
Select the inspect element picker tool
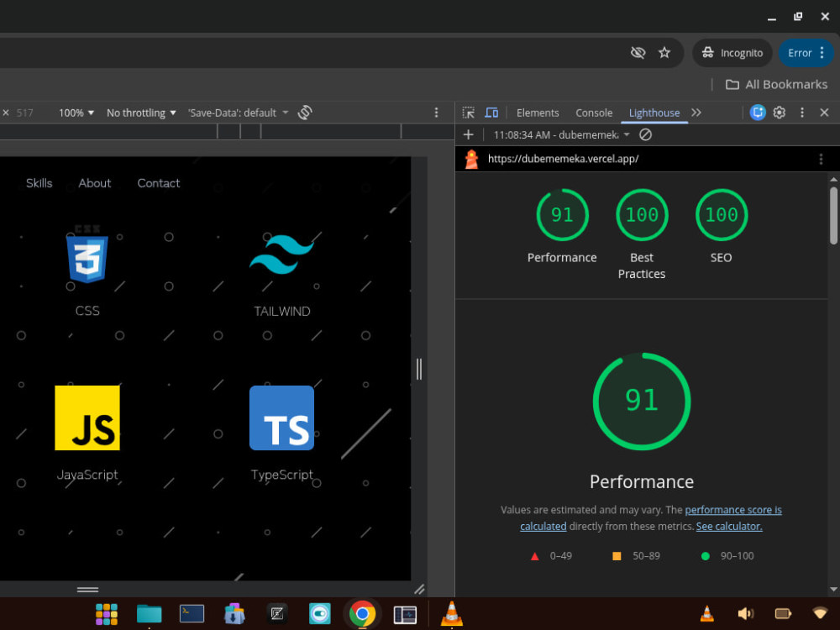(x=468, y=113)
